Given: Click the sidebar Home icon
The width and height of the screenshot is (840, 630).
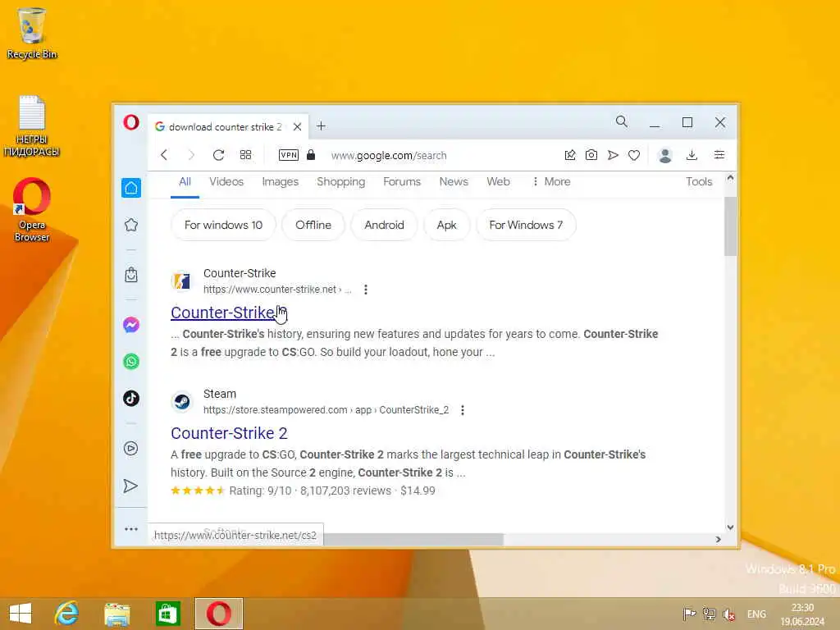Looking at the screenshot, I should (x=131, y=188).
